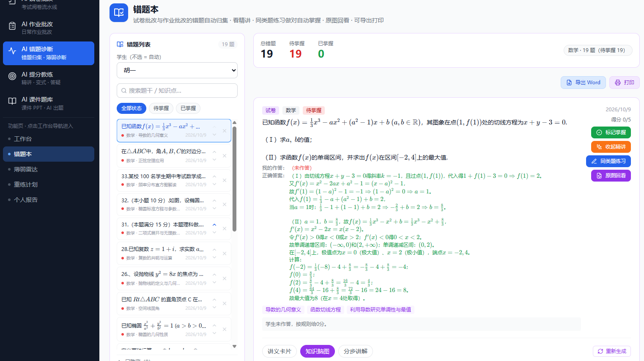Switch to the 讲义卡片 tab
Viewport: 644px width, 361px height.
pyautogui.click(x=280, y=351)
